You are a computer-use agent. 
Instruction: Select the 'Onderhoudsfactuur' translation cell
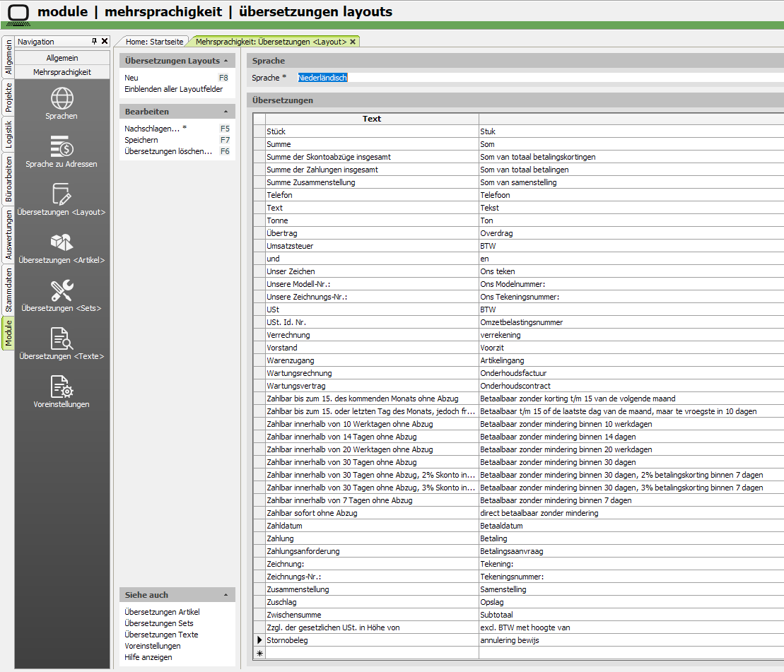coord(631,373)
